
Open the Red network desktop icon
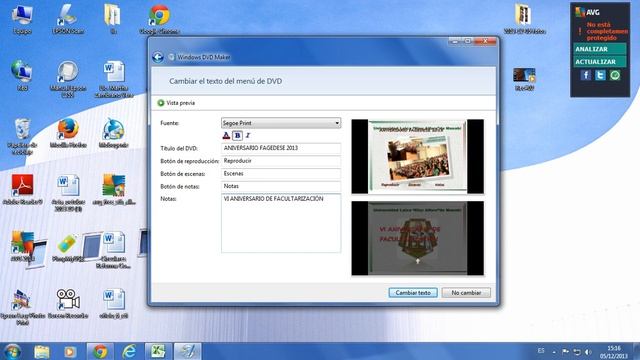pyautogui.click(x=22, y=76)
